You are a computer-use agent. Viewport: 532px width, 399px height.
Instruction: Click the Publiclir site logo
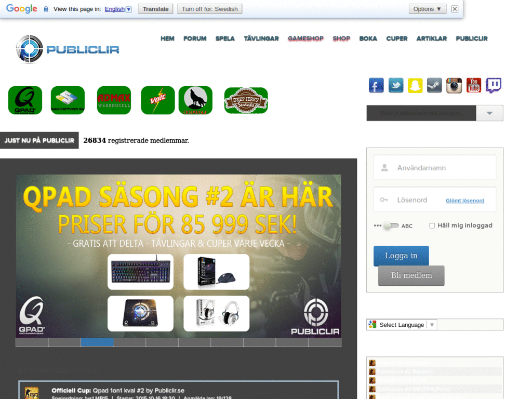(x=67, y=49)
